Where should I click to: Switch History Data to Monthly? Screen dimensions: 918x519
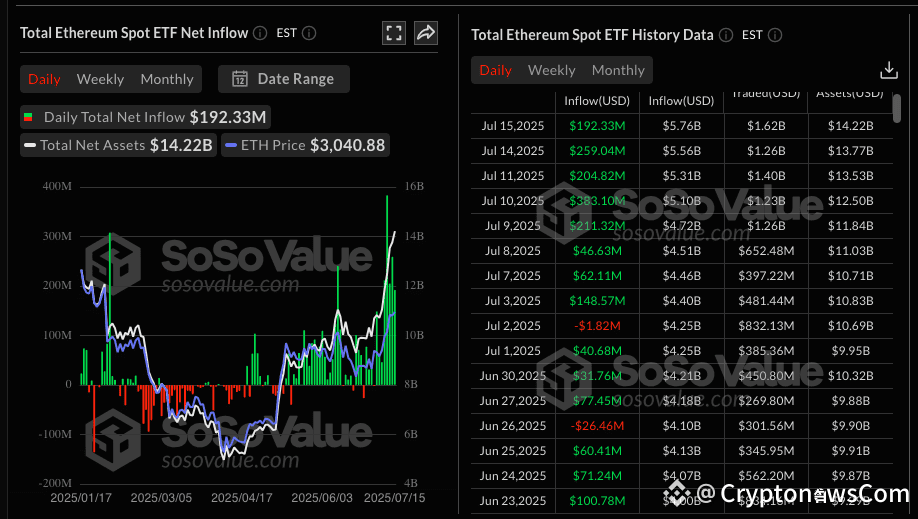coord(618,70)
